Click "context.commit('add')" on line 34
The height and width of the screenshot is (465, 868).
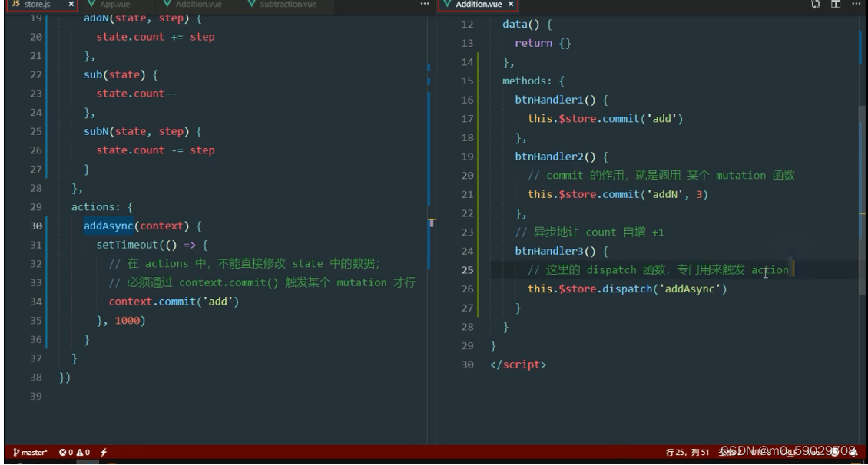pos(174,302)
